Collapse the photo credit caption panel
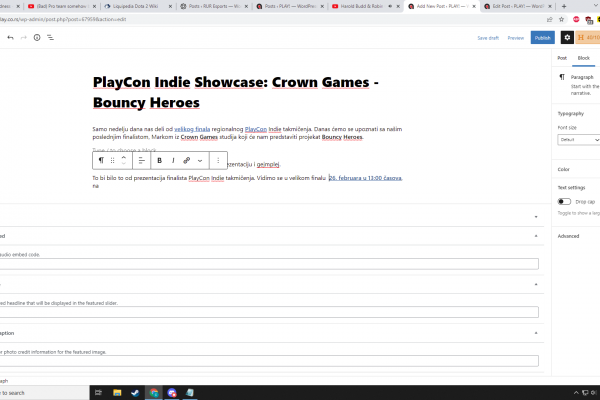Screen dimensions: 600x400 point(536,333)
